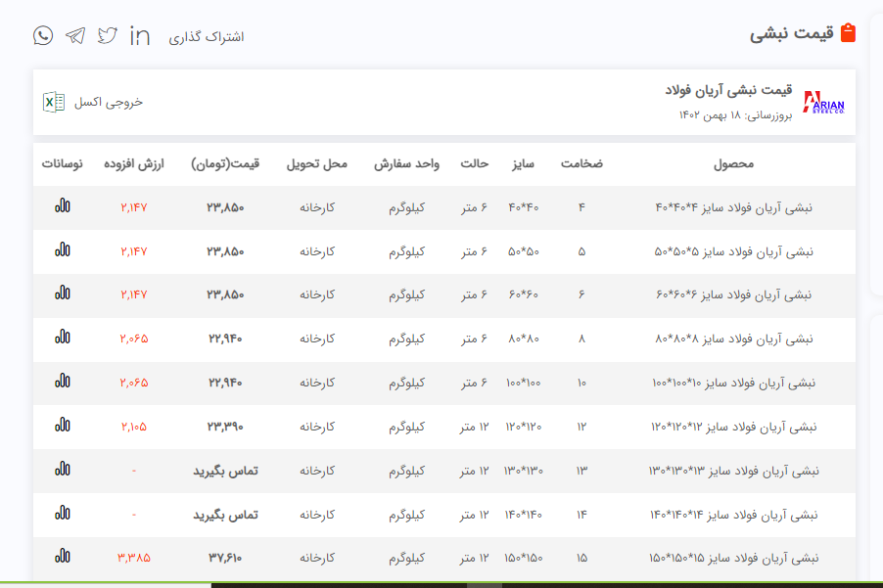Click the Excel export icon
883x588 pixels.
click(x=54, y=102)
